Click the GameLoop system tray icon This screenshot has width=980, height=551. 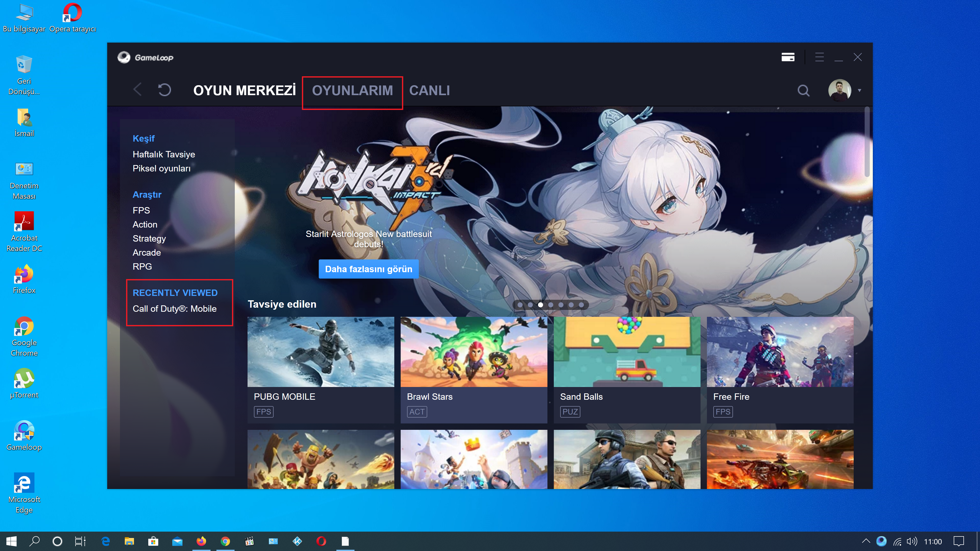(x=881, y=541)
